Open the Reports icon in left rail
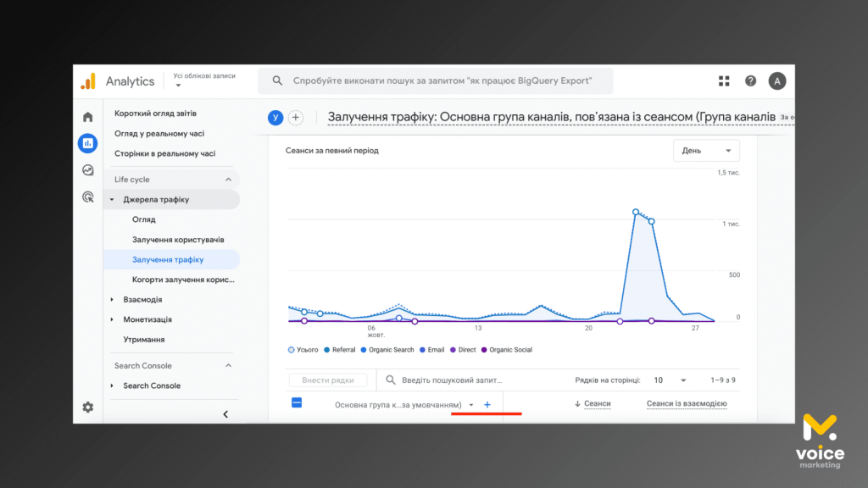Image resolution: width=868 pixels, height=488 pixels. click(x=87, y=143)
